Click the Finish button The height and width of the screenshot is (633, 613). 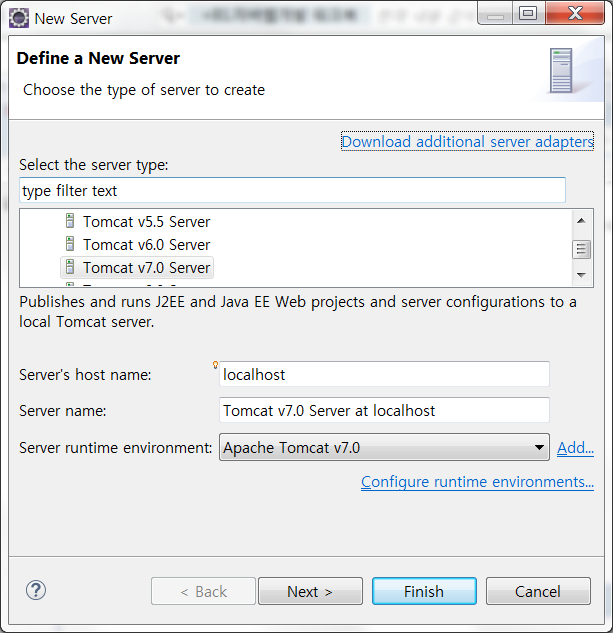tap(424, 591)
